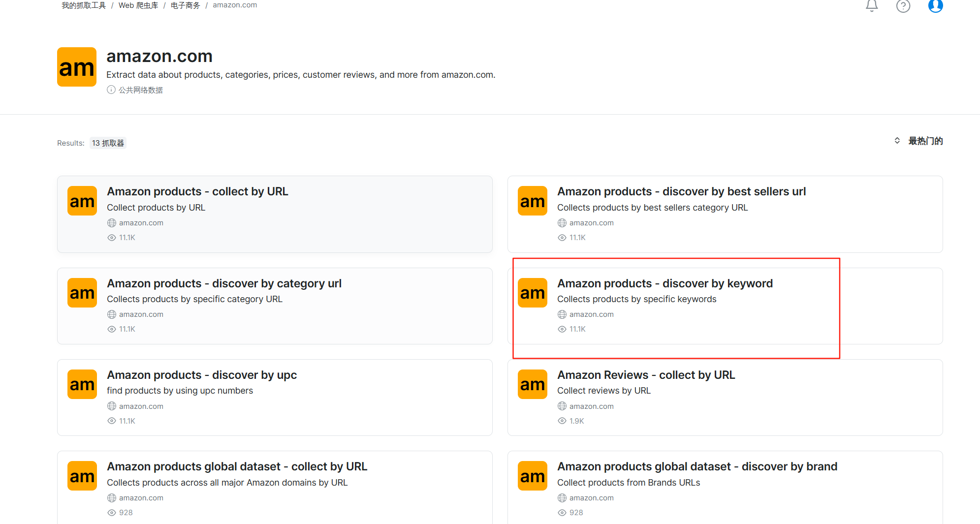Open the user profile avatar
980x524 pixels.
coord(935,6)
